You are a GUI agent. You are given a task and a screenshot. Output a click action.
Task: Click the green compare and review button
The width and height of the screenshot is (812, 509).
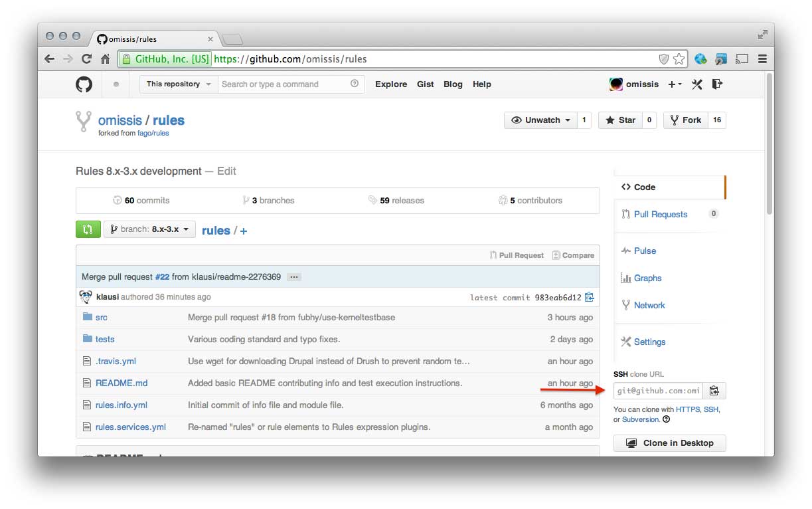click(88, 229)
